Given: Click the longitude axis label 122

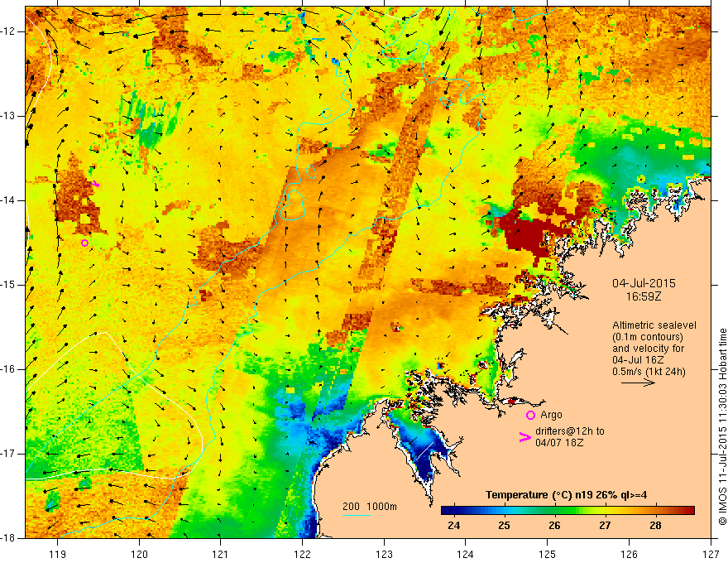Looking at the screenshot, I should 302,554.
